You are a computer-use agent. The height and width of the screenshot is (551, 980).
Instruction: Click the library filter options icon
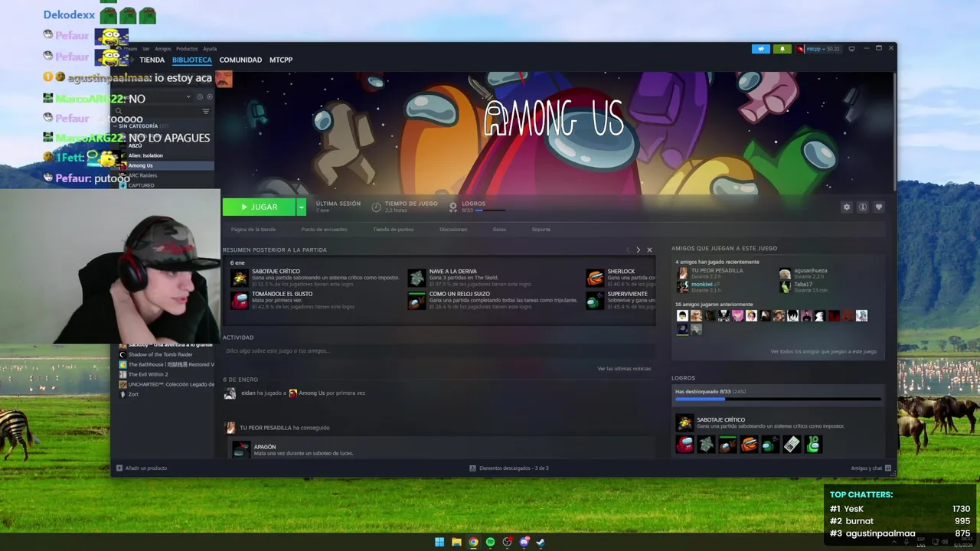click(x=205, y=112)
